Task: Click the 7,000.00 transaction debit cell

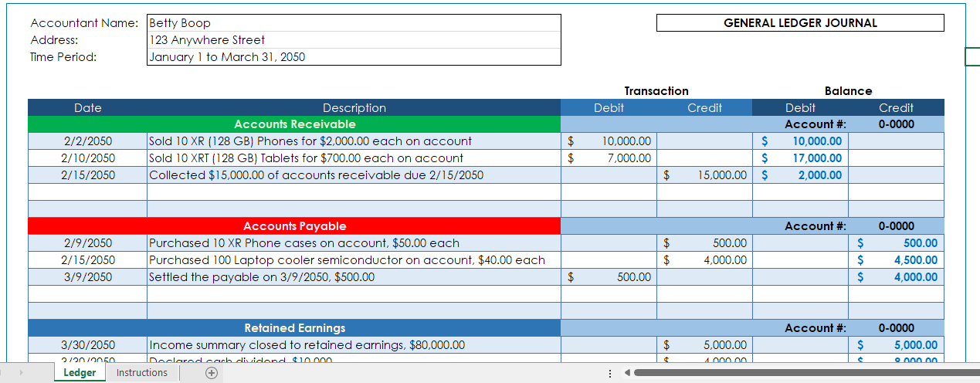Action: (x=609, y=158)
